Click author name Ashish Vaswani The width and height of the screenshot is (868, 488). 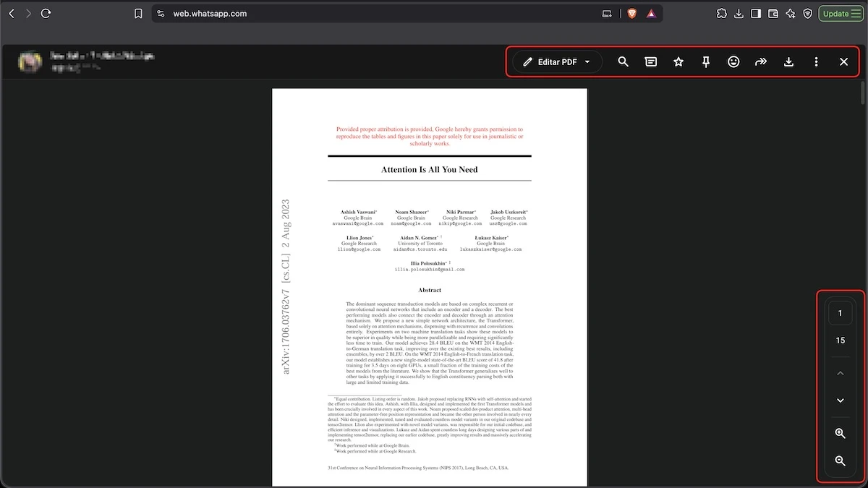[359, 212]
